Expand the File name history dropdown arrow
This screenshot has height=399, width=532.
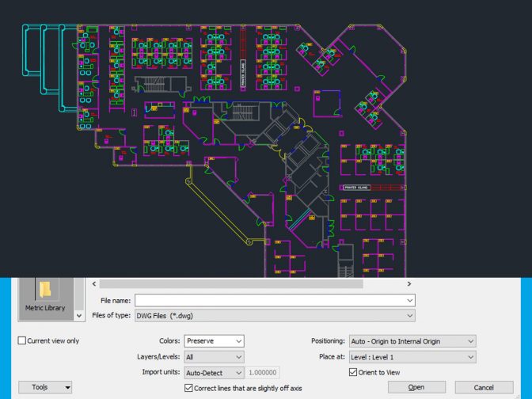click(409, 300)
